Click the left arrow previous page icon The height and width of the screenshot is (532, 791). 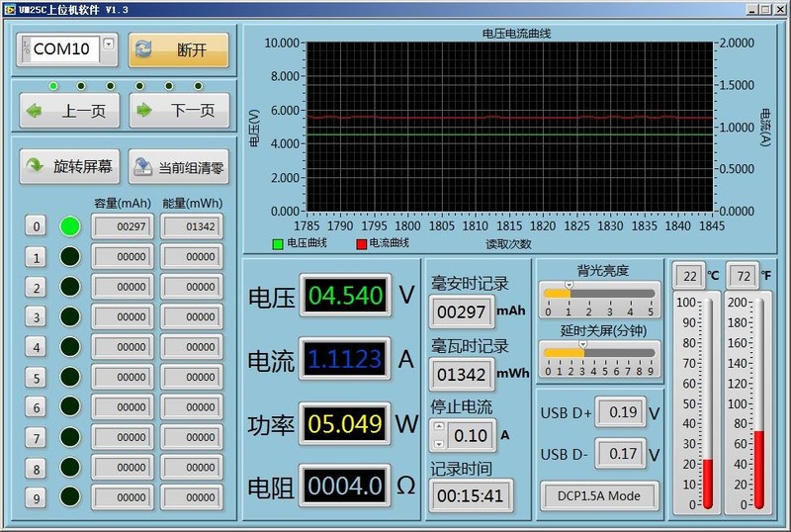coord(37,111)
